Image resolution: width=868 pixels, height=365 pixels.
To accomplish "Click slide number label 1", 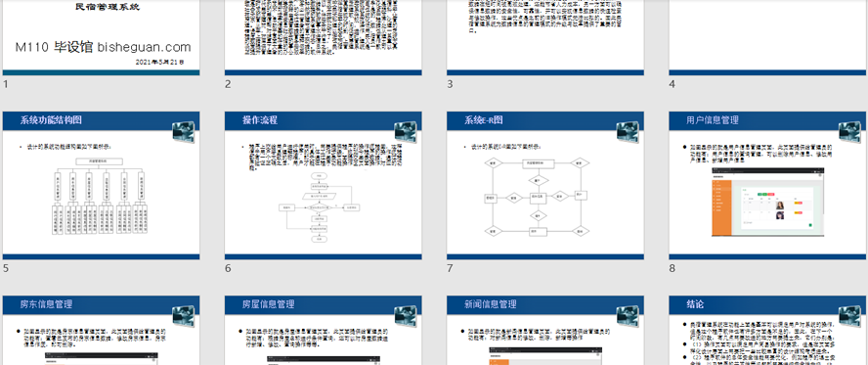I will (6, 84).
